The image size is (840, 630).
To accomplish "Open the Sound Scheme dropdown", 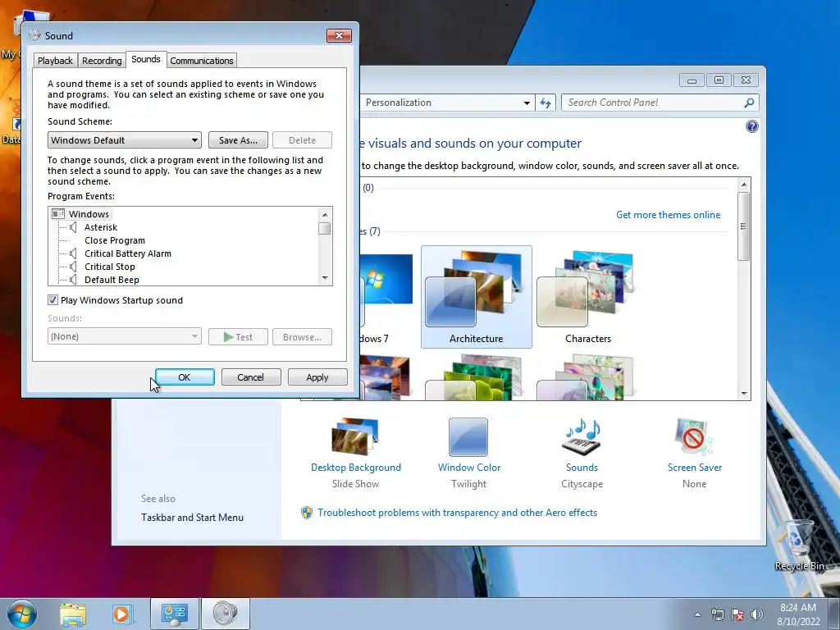I will 125,140.
